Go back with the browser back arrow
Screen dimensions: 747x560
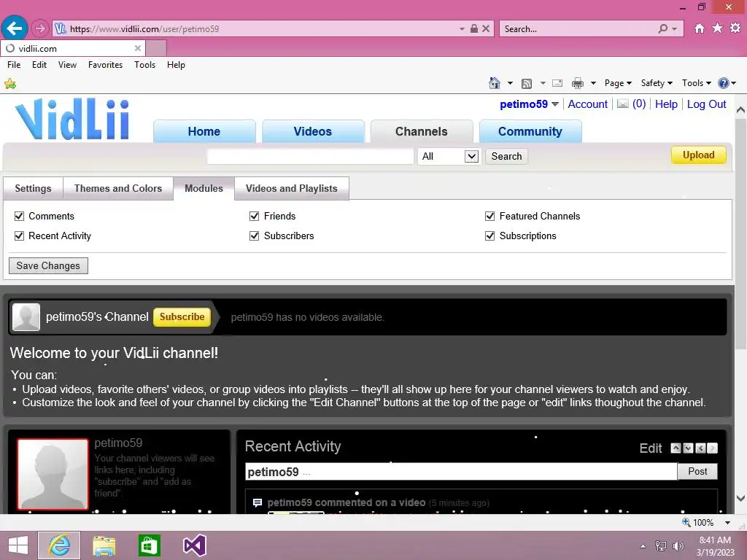[x=15, y=28]
